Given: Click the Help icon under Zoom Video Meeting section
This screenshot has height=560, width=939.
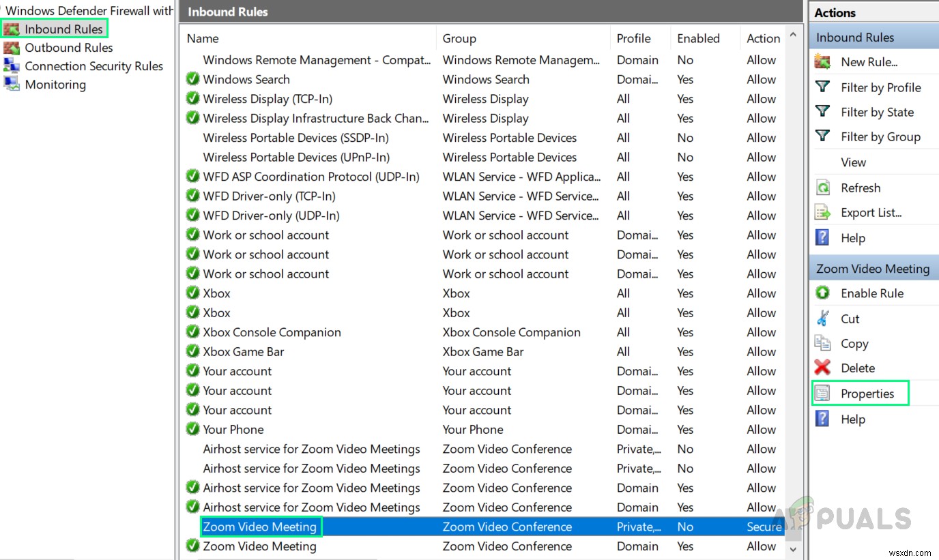Looking at the screenshot, I should 823,419.
